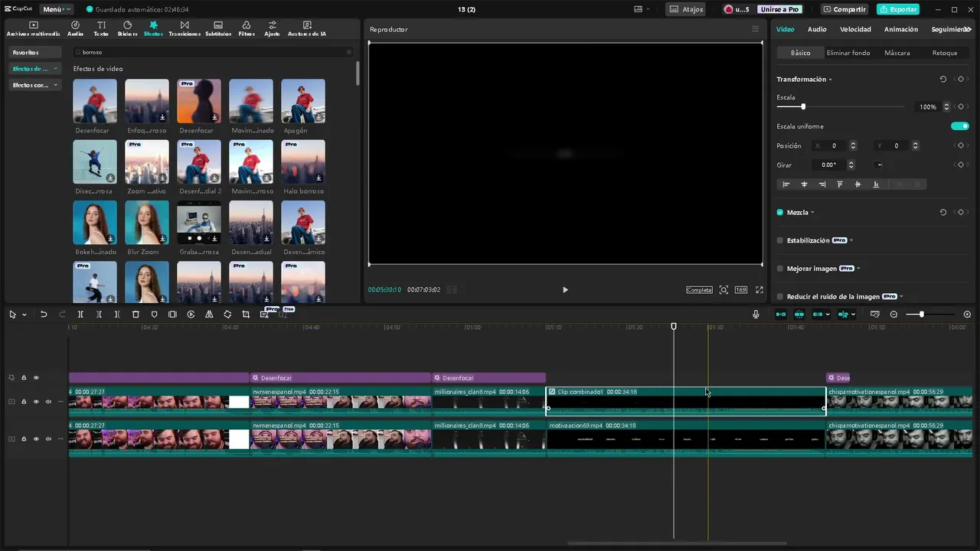Open the Subtítulos panel
The width and height of the screenshot is (980, 551).
coord(218,29)
